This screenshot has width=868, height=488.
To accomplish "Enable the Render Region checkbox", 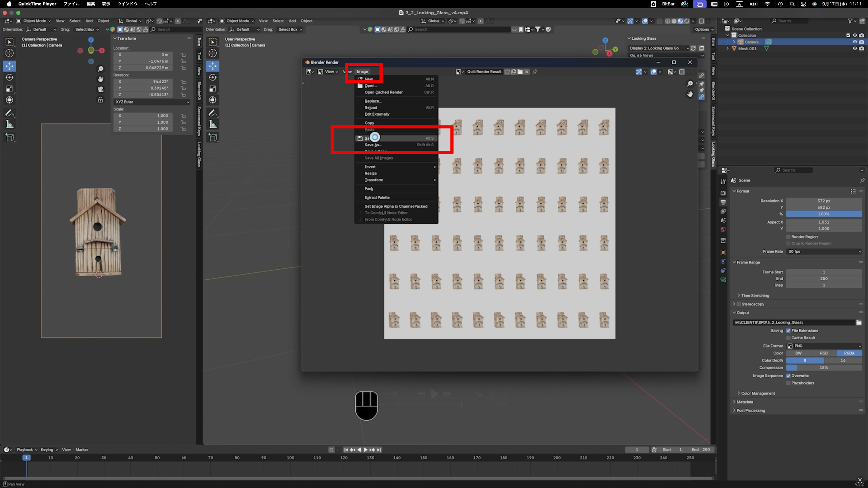I will pyautogui.click(x=789, y=237).
